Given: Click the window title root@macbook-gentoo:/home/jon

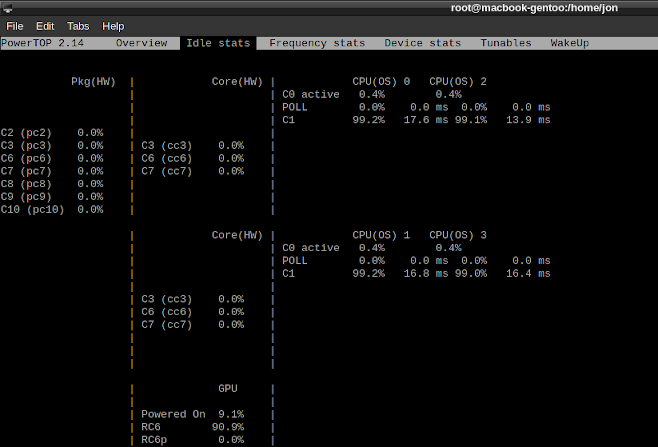Looking at the screenshot, I should click(534, 8).
